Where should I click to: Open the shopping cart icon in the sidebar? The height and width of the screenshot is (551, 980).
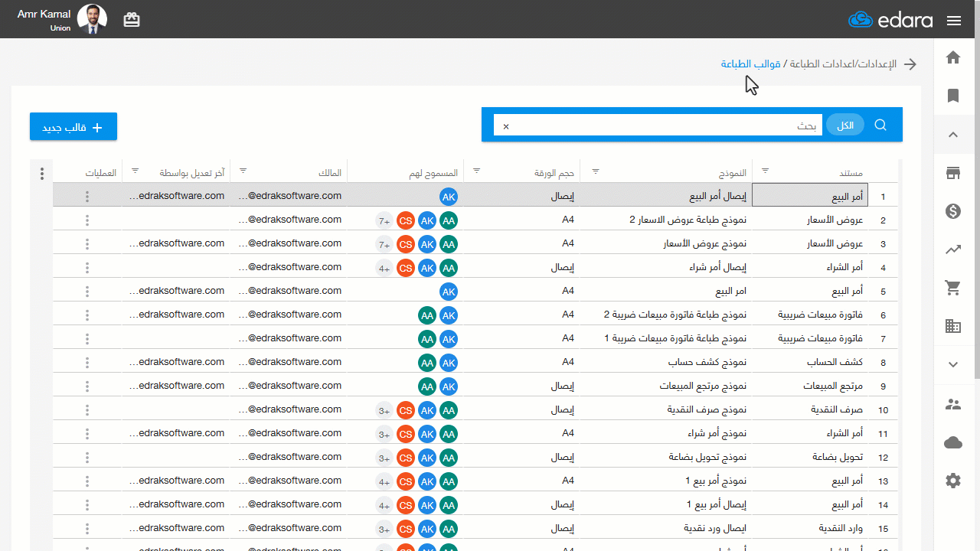pyautogui.click(x=953, y=288)
